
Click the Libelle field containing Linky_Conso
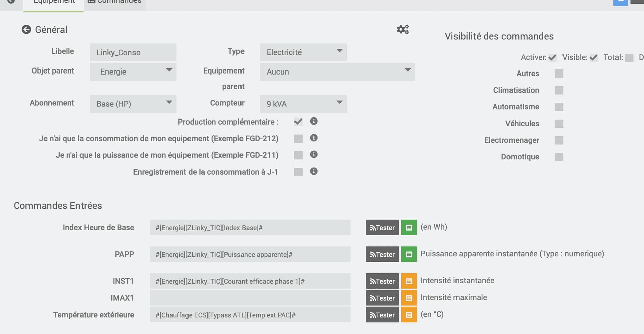133,52
